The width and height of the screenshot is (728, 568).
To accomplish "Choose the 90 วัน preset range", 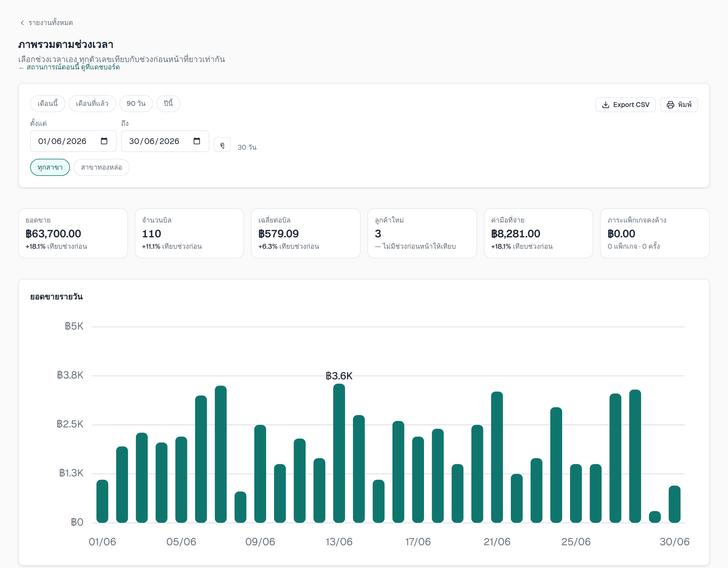I will pos(136,103).
